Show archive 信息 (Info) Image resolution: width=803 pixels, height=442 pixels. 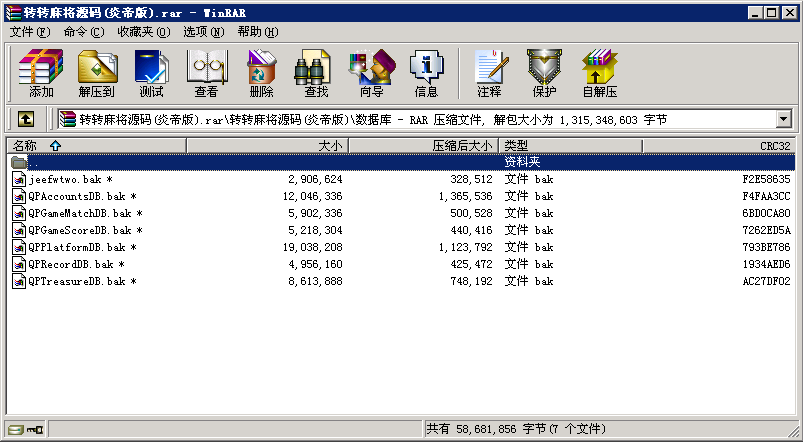tap(426, 74)
